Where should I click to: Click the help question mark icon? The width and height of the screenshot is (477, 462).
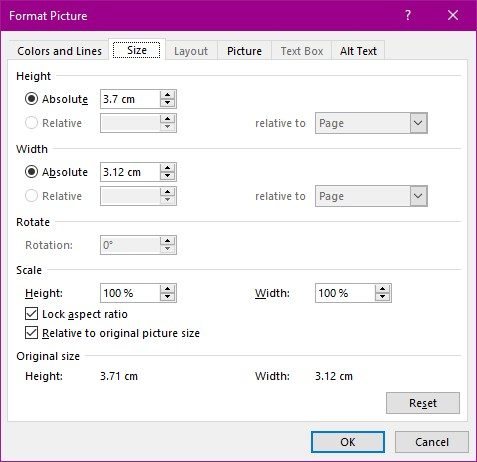coord(408,15)
